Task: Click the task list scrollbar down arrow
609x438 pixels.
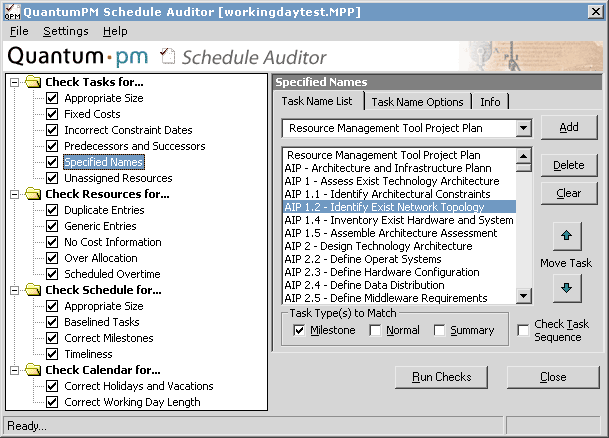Action: point(524,295)
